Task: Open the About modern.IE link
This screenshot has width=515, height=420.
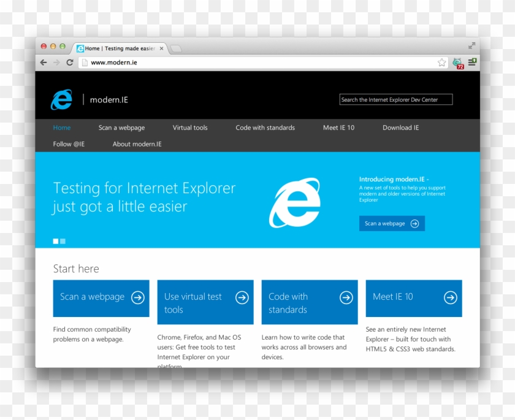Action: click(137, 143)
